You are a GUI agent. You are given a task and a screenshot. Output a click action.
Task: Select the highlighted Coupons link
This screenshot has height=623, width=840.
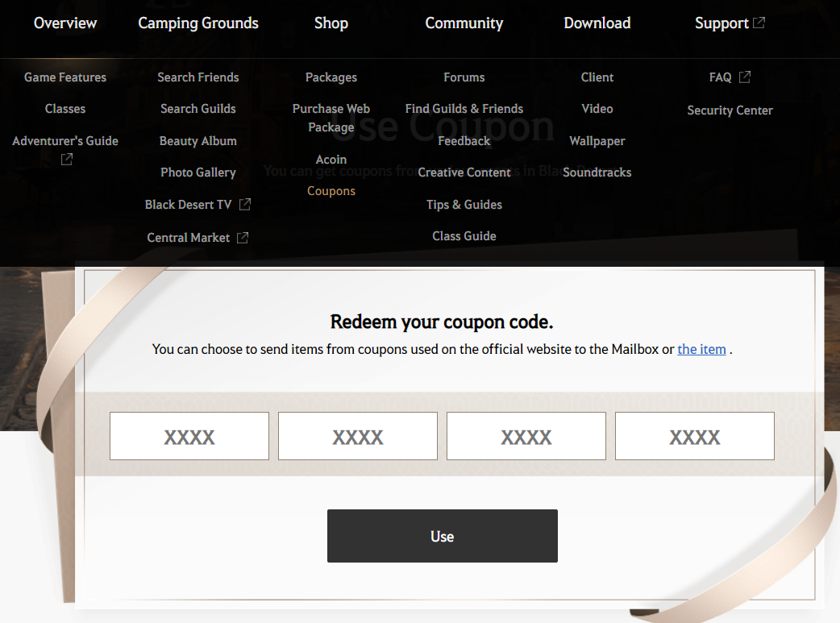point(331,191)
